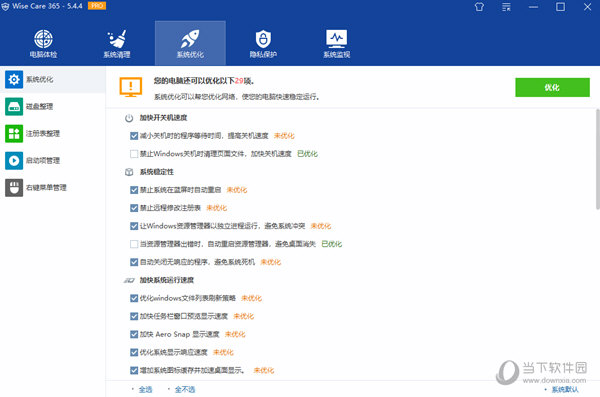
Task: Click 已优化 status next to 当资源管理器出错时
Action: (x=332, y=244)
